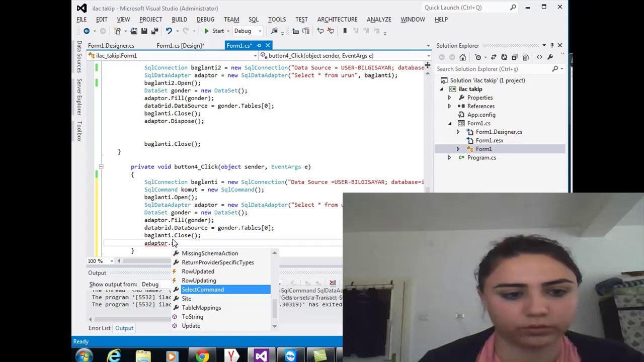Comment out the selected lines icon

pos(320,31)
